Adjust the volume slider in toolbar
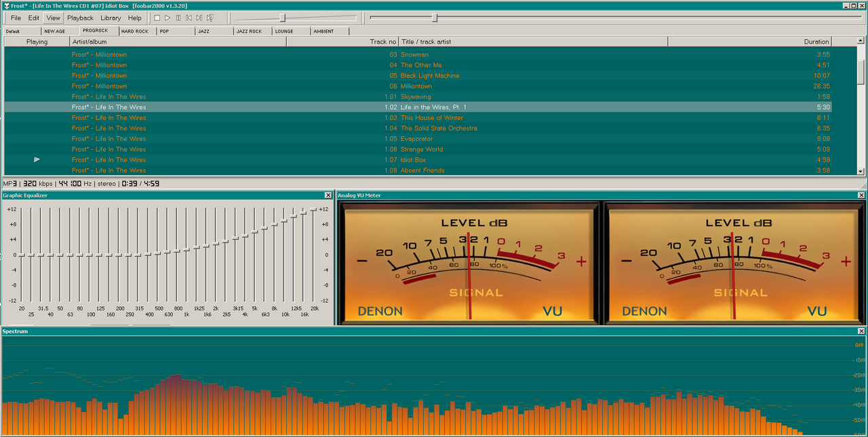The width and height of the screenshot is (868, 437). coord(283,18)
